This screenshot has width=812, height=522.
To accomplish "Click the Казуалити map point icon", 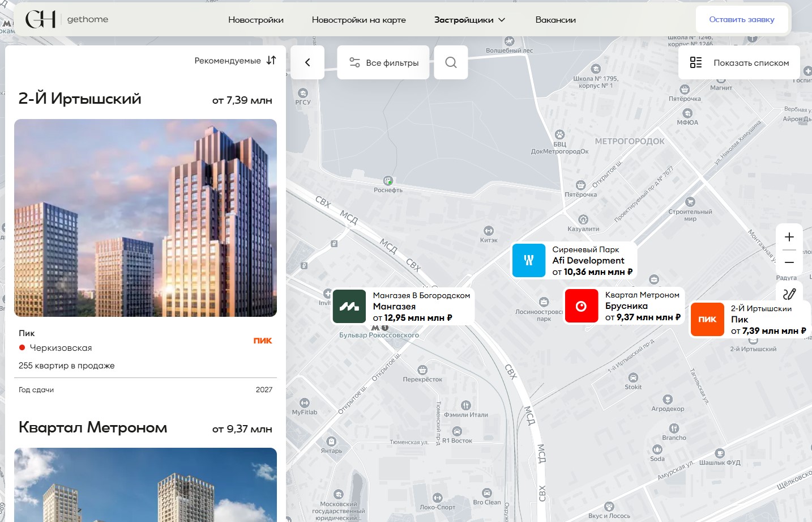I will (x=583, y=219).
